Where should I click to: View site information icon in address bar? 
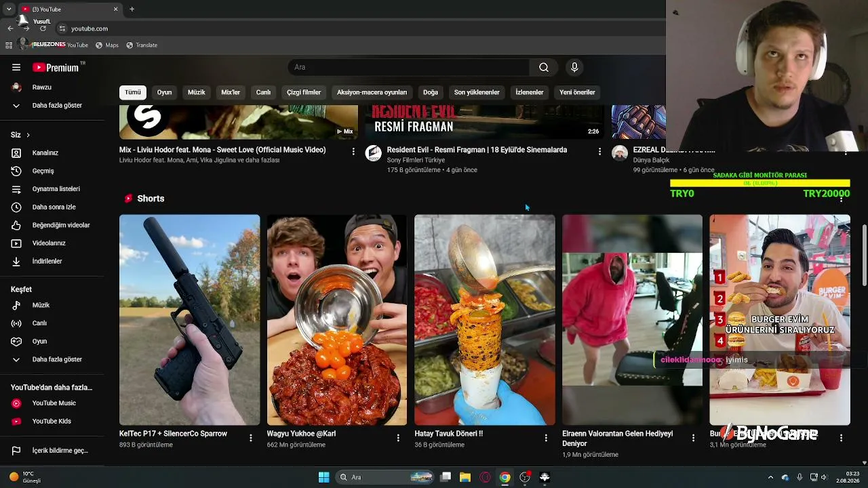pyautogui.click(x=62, y=28)
